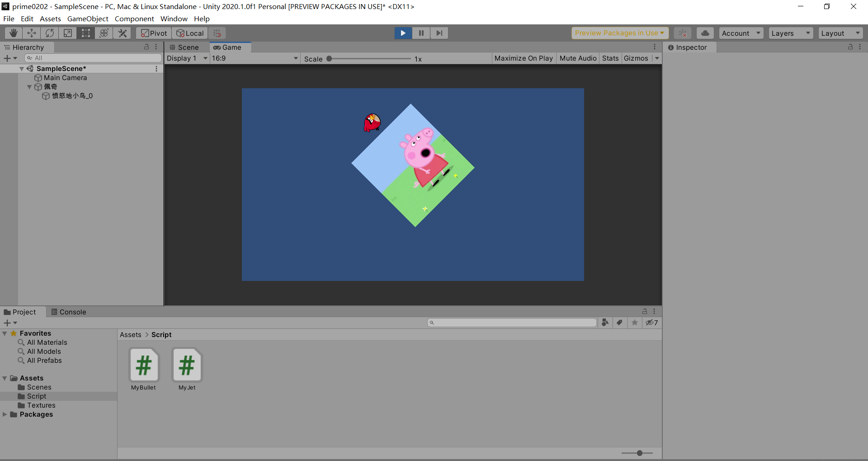Open the SampleScene context menu dots
The image size is (868, 461).
tap(156, 69)
